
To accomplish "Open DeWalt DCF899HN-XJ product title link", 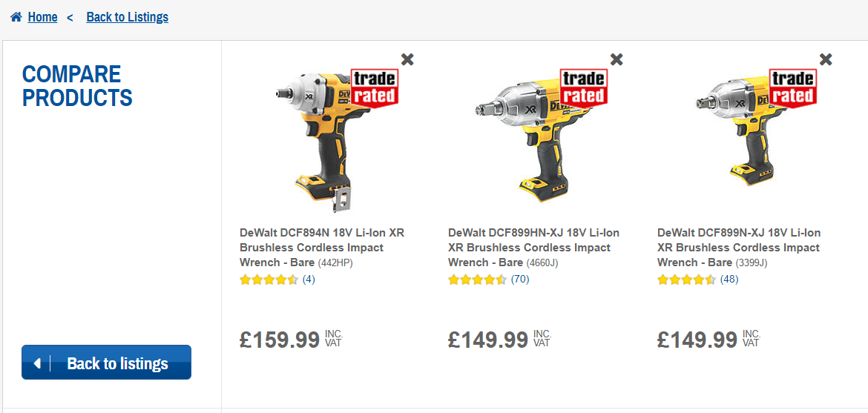I will tap(533, 247).
